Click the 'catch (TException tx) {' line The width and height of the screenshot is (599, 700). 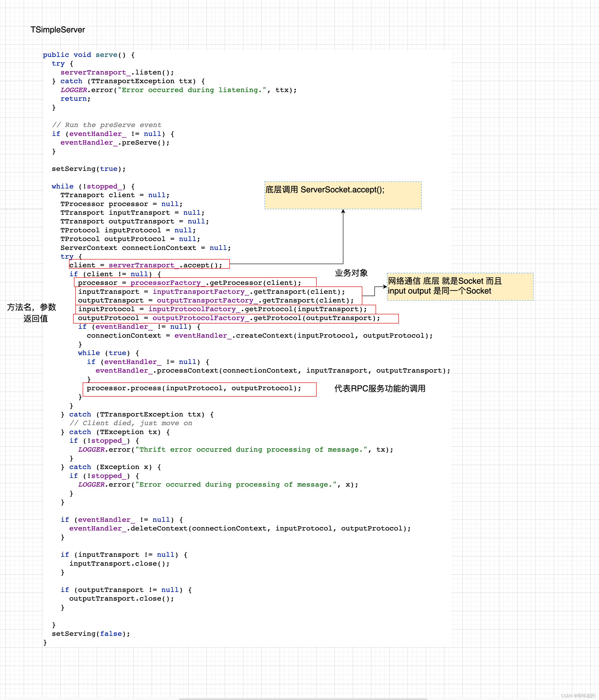pyautogui.click(x=115, y=432)
